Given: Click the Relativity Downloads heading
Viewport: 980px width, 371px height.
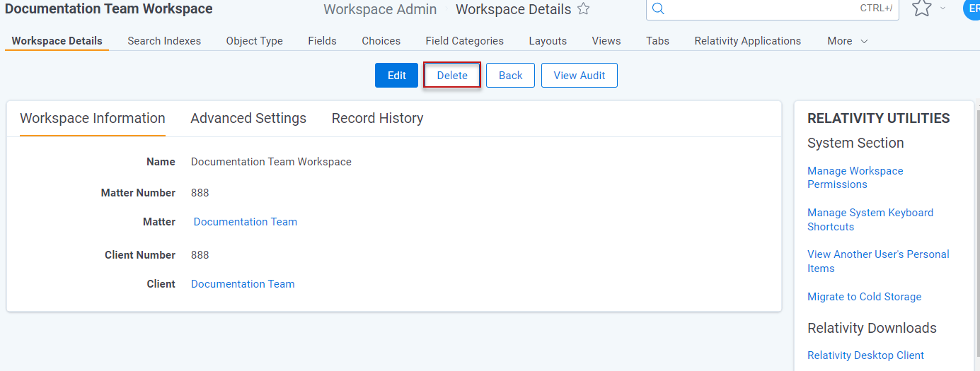Looking at the screenshot, I should click(x=872, y=328).
